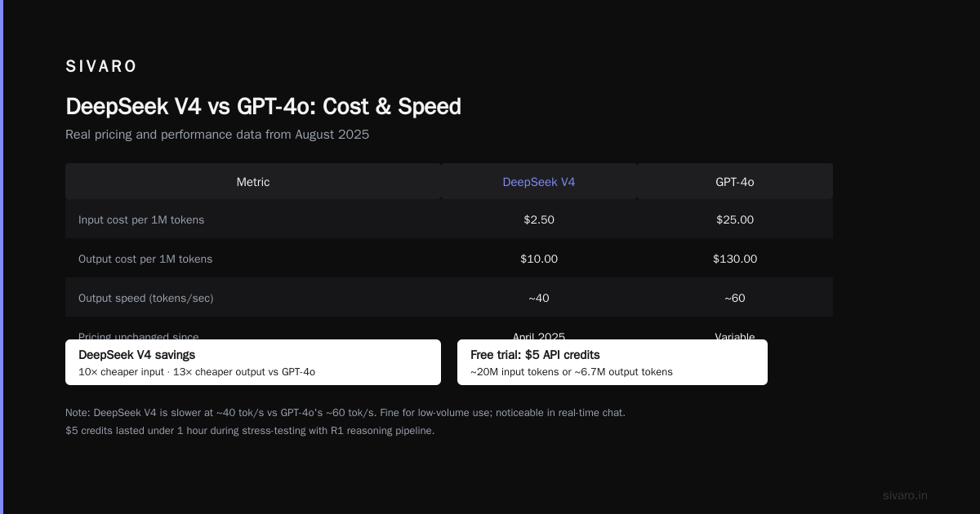Click the Metric column header
Image resolution: width=980 pixels, height=514 pixels.
pos(253,182)
